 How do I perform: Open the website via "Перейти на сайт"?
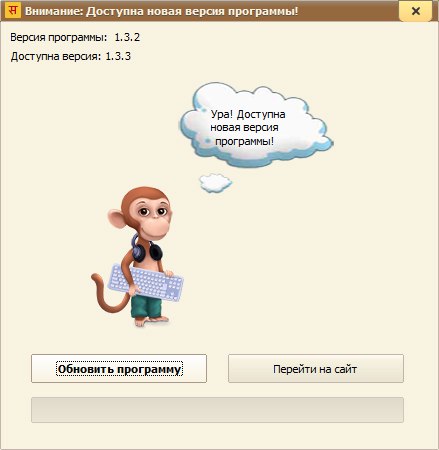[316, 369]
